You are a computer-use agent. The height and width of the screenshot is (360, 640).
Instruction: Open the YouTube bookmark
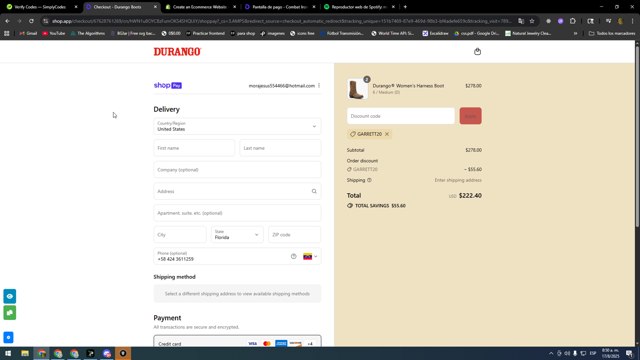[54, 33]
